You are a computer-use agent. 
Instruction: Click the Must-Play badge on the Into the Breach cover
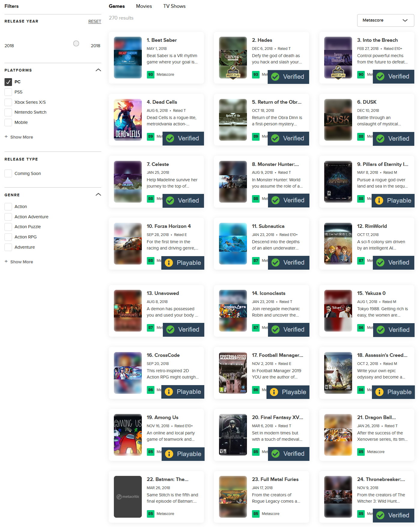pos(338,72)
